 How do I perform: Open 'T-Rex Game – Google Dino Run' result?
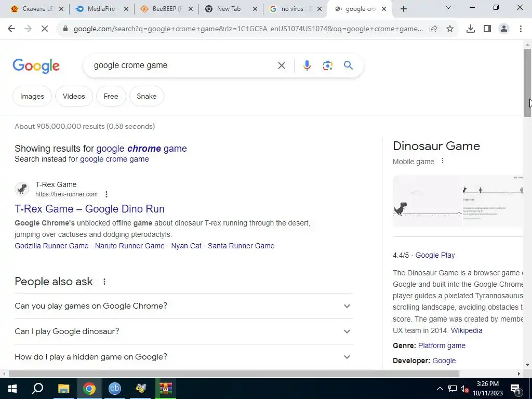click(x=89, y=209)
